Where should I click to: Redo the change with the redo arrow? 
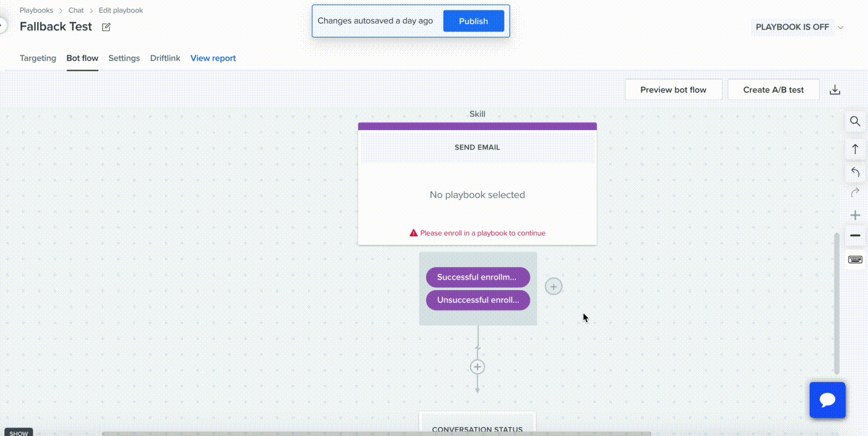pos(855,193)
